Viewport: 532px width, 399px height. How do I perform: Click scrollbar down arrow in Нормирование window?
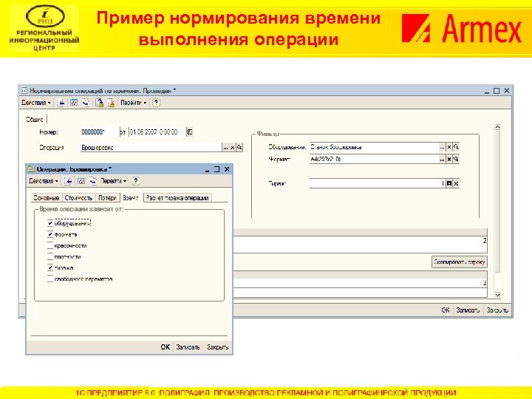[x=497, y=295]
